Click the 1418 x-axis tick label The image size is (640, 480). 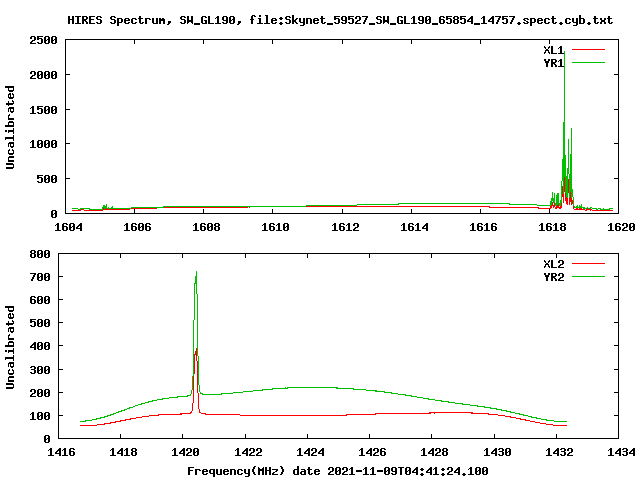tap(123, 452)
